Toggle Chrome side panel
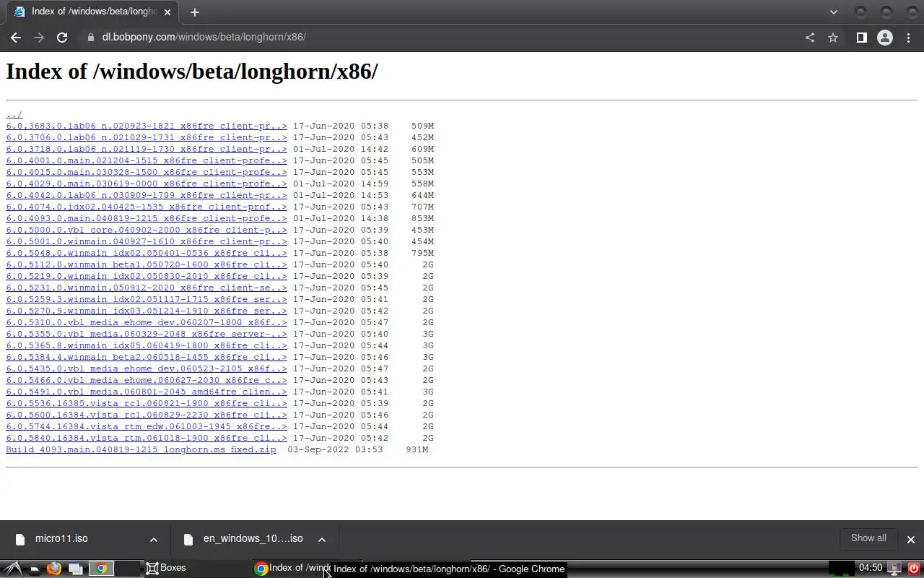The height and width of the screenshot is (578, 924). [861, 38]
